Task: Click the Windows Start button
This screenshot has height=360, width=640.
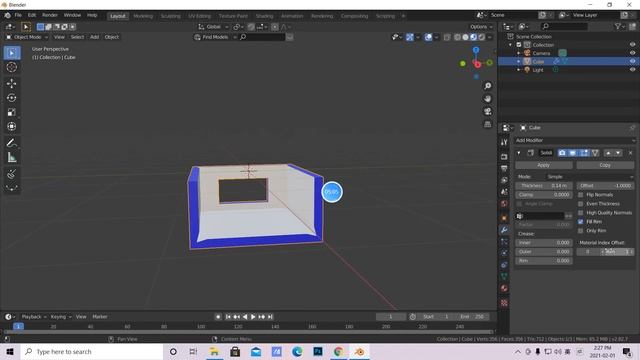Action: [10, 351]
